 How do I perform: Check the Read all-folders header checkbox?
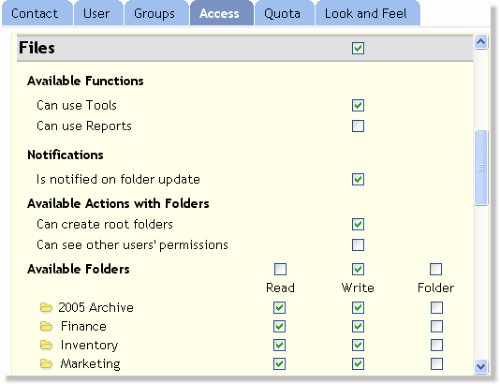click(280, 269)
